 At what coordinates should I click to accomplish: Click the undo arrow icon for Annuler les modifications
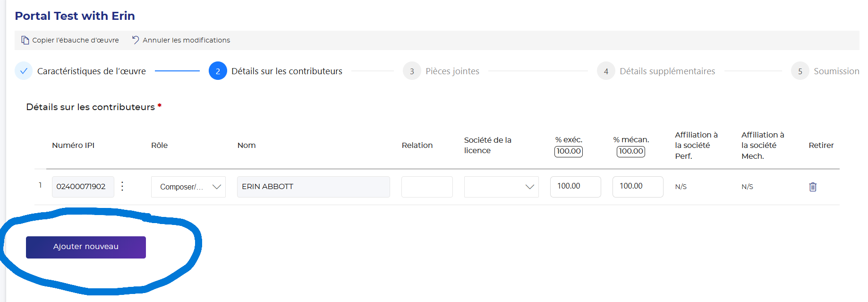136,40
